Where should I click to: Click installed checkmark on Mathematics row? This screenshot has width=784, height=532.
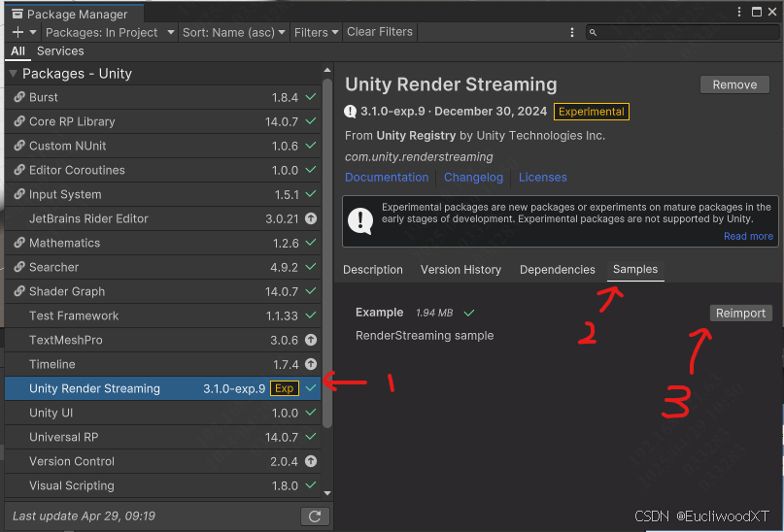(x=311, y=243)
